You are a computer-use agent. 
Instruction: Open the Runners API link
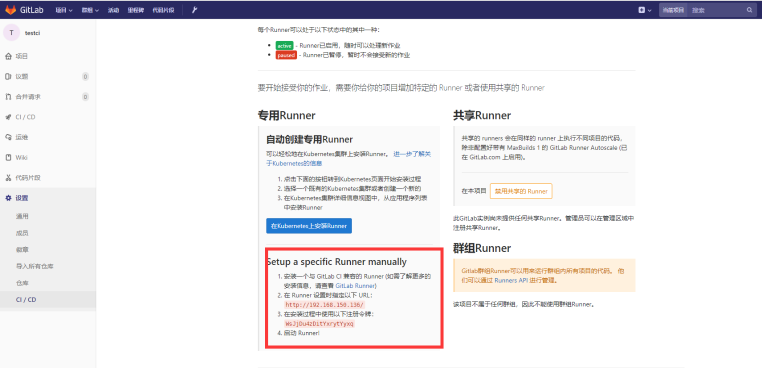pos(510,280)
